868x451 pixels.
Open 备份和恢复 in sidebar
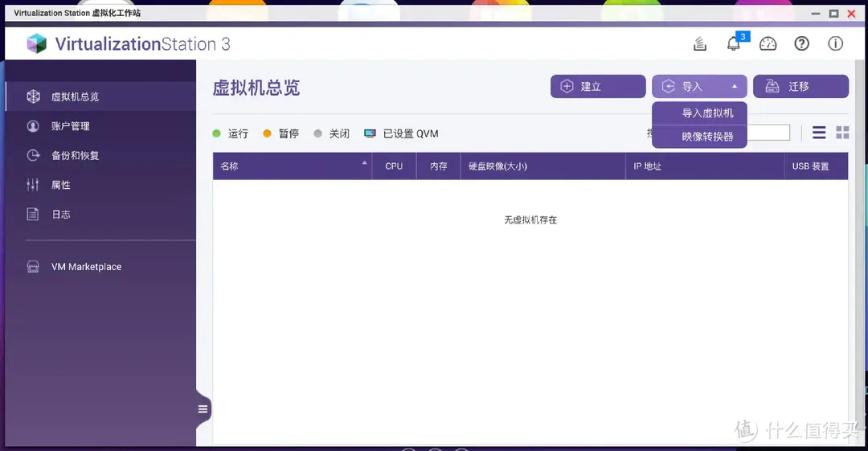[100, 155]
